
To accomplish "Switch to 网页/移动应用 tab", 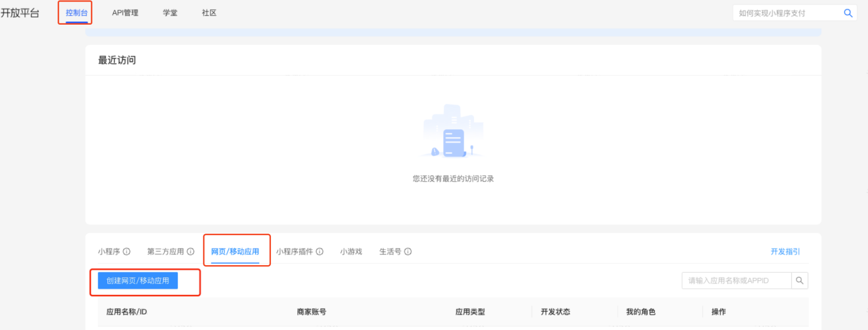I will 235,252.
